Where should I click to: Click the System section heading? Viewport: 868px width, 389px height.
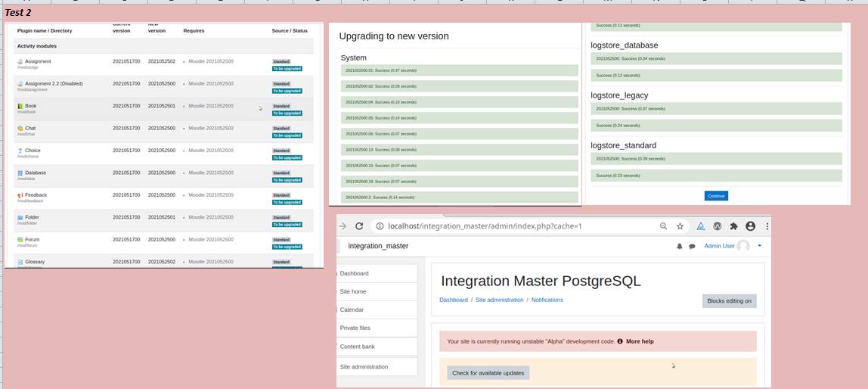click(x=353, y=58)
